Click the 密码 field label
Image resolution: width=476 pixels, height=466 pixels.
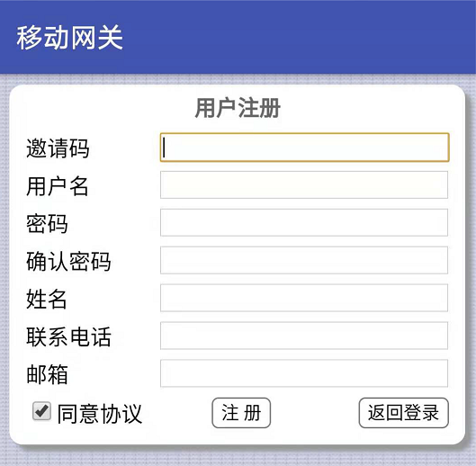[x=47, y=223]
